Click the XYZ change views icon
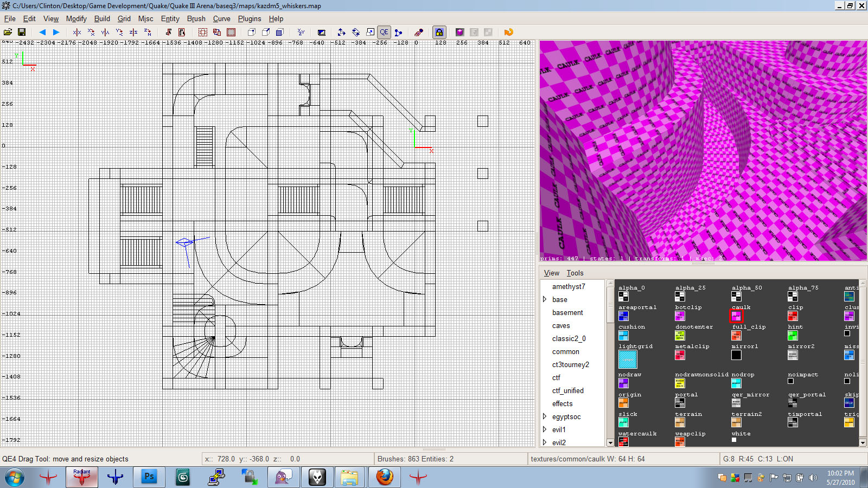 [x=301, y=33]
